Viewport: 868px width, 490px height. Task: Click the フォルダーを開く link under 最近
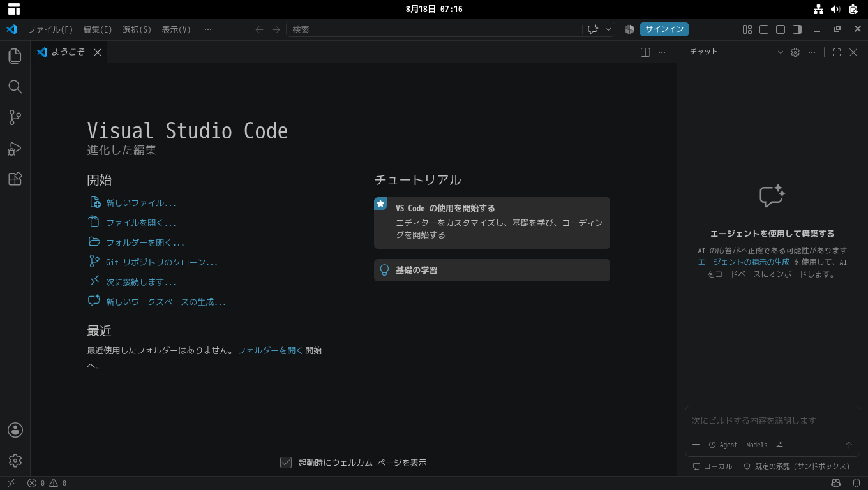pyautogui.click(x=271, y=350)
